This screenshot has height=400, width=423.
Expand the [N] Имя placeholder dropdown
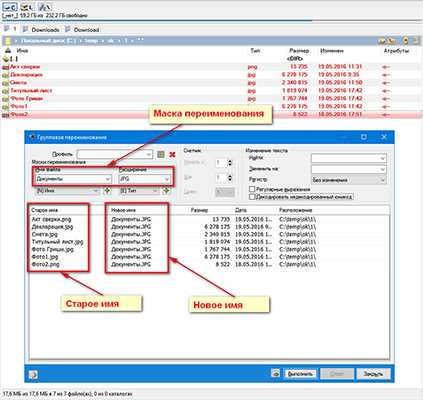pos(96,191)
